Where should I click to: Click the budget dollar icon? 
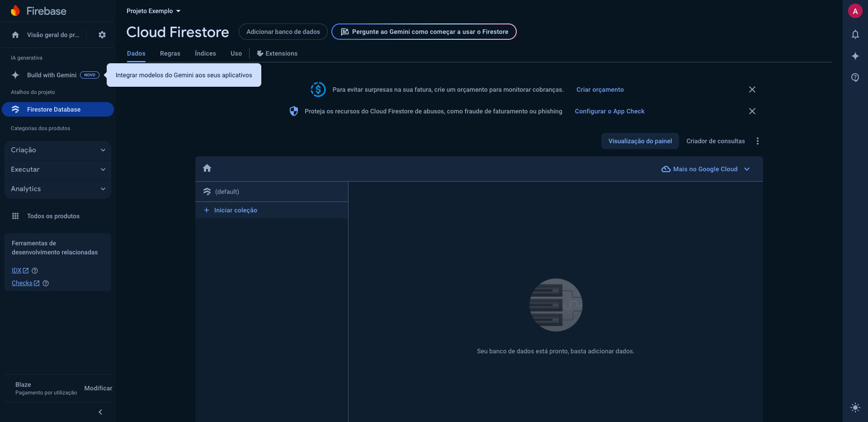tap(318, 89)
